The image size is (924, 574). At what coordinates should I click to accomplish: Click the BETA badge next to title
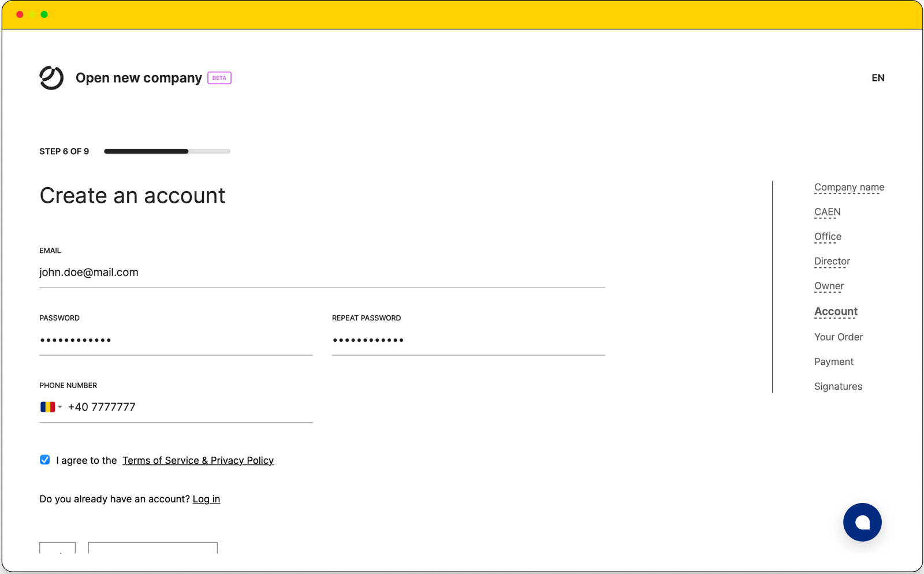(x=219, y=78)
